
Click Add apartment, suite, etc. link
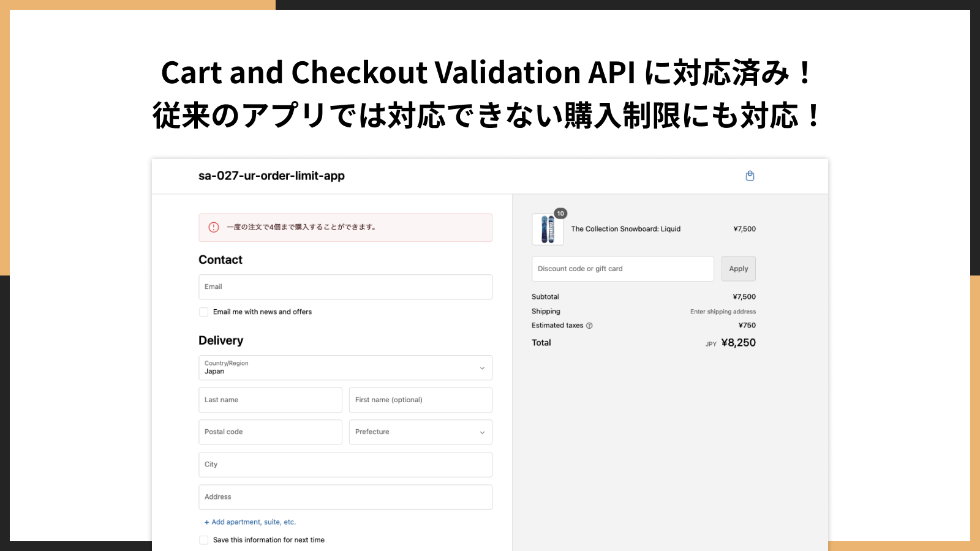point(250,522)
